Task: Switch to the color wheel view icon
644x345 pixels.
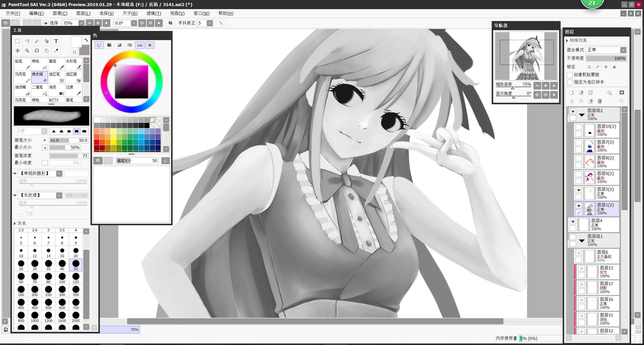Action: [99, 45]
